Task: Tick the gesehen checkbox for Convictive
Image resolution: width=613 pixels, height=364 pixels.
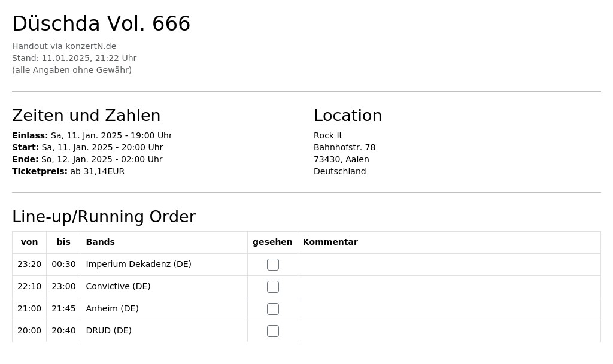Action: [x=273, y=287]
